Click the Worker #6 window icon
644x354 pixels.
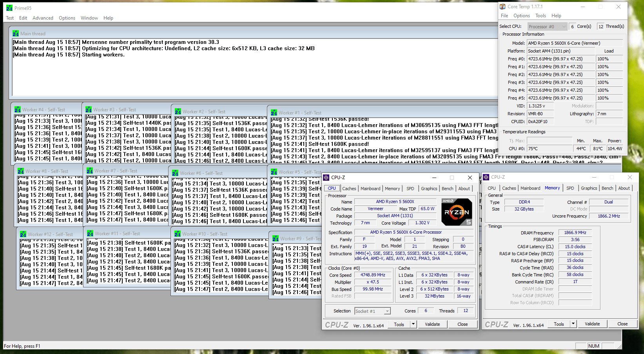tap(175, 173)
